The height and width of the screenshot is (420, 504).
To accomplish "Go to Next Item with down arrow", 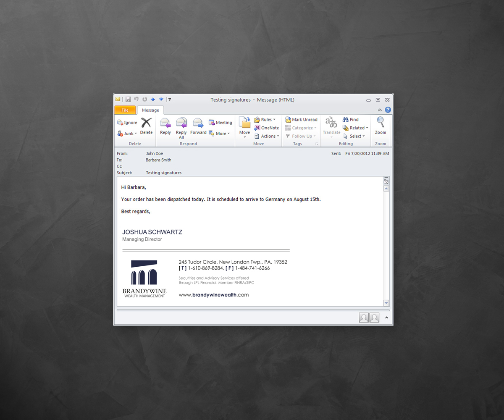I will tap(161, 100).
